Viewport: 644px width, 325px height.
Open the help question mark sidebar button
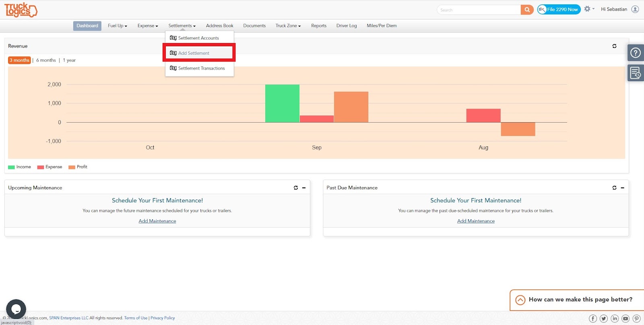point(636,53)
